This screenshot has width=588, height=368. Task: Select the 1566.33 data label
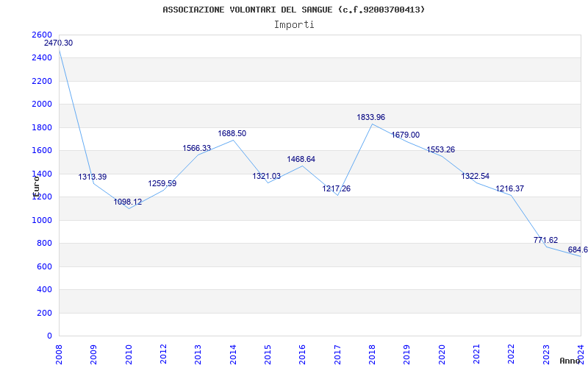coord(197,149)
